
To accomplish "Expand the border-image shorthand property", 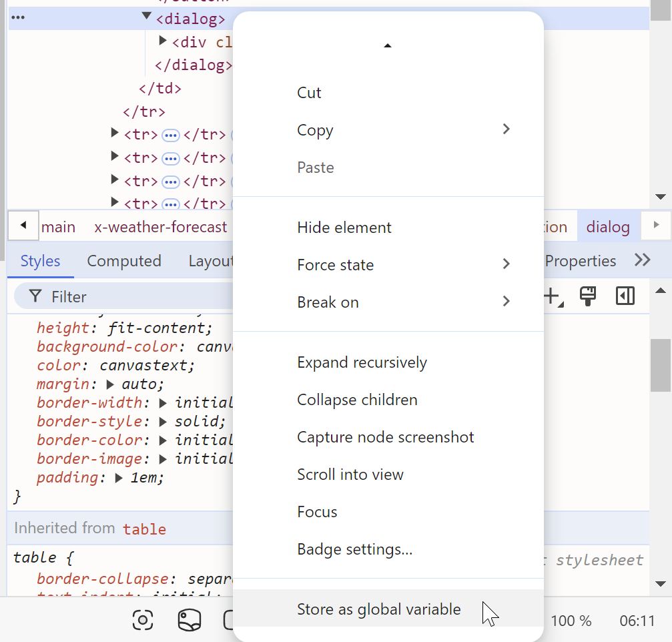I will coord(163,459).
